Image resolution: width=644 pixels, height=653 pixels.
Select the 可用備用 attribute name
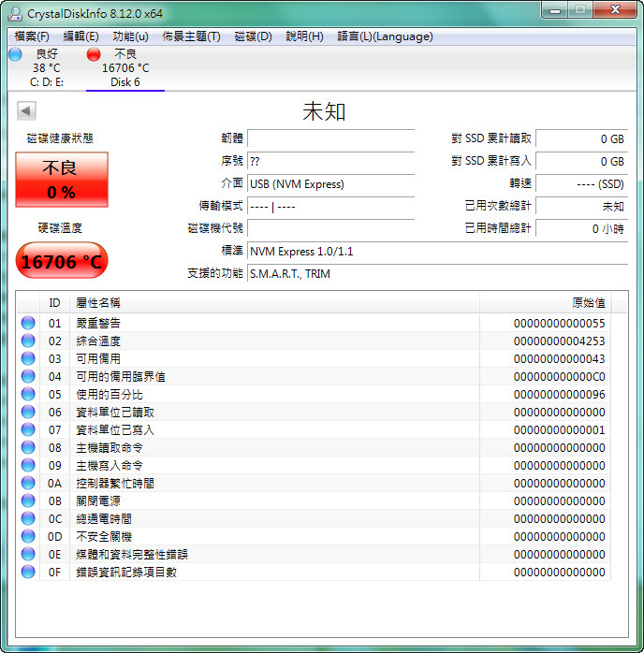98,358
